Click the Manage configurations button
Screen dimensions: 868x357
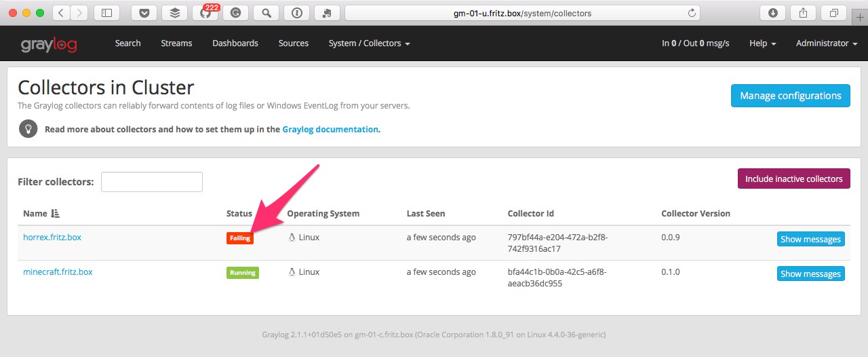pos(790,96)
